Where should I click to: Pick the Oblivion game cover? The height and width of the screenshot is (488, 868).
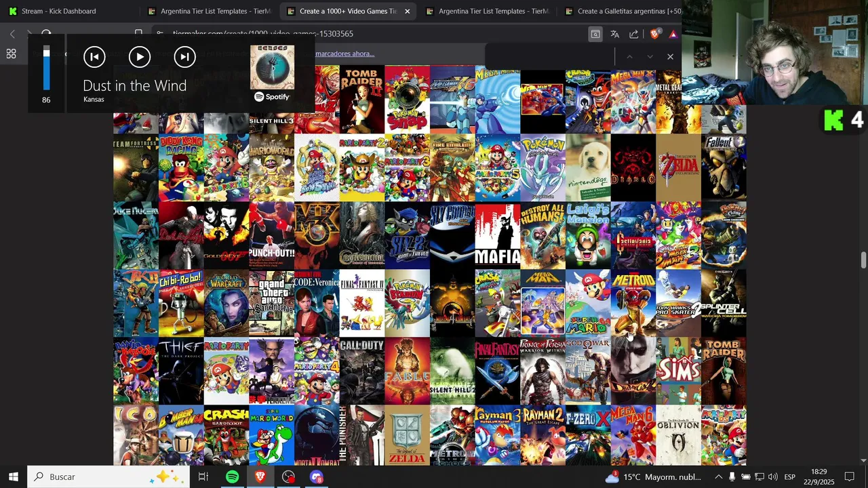[x=678, y=435]
